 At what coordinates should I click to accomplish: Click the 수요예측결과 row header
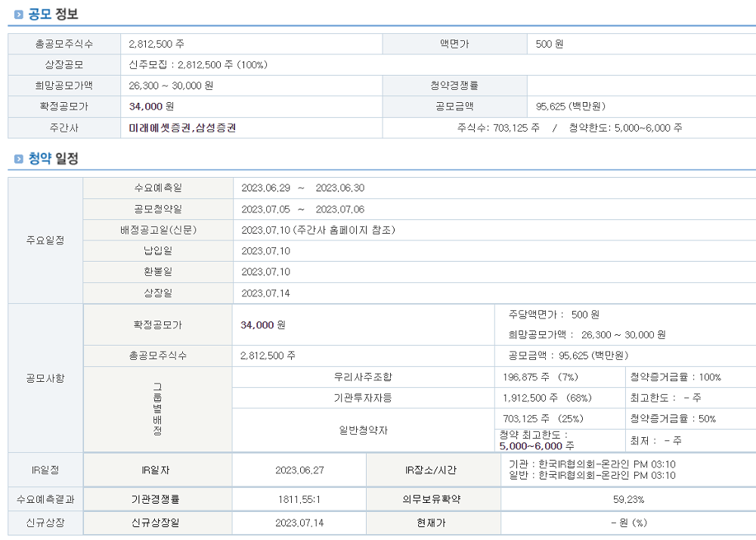(x=45, y=499)
